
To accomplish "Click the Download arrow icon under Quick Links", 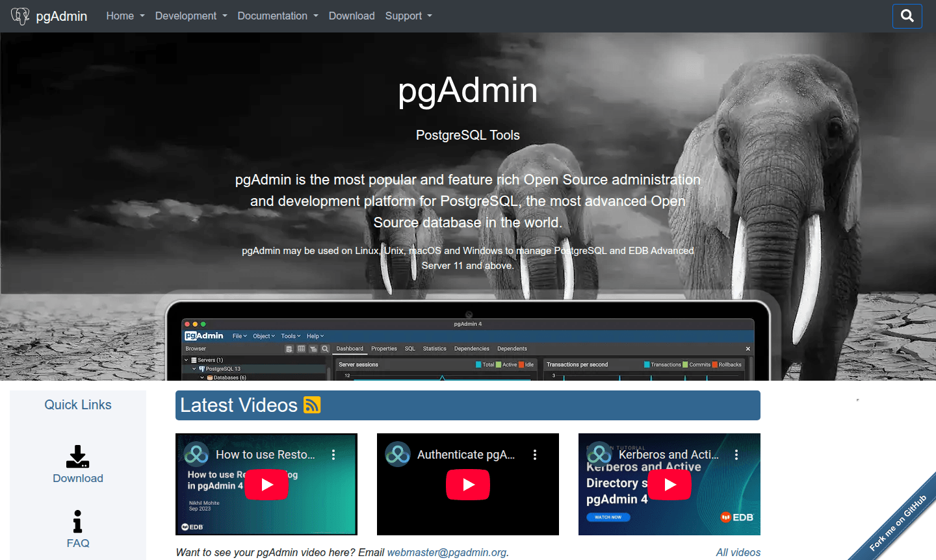I will coord(78,457).
